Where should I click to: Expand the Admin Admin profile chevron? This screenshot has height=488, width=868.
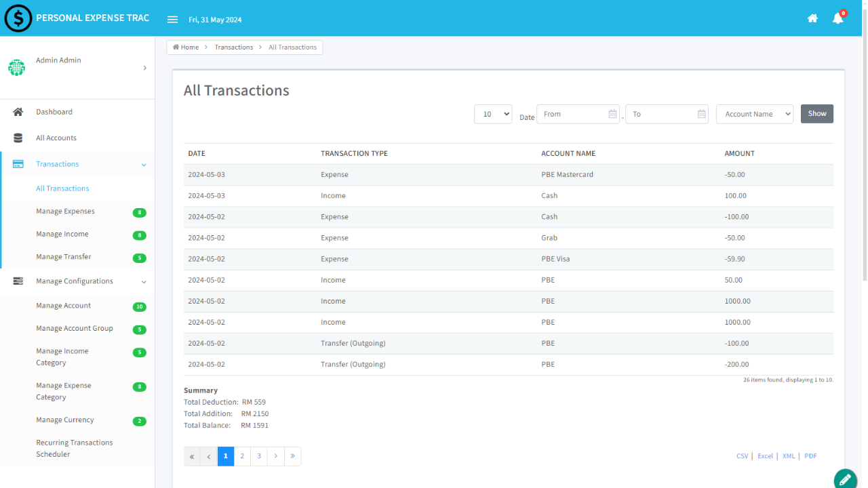tap(144, 68)
